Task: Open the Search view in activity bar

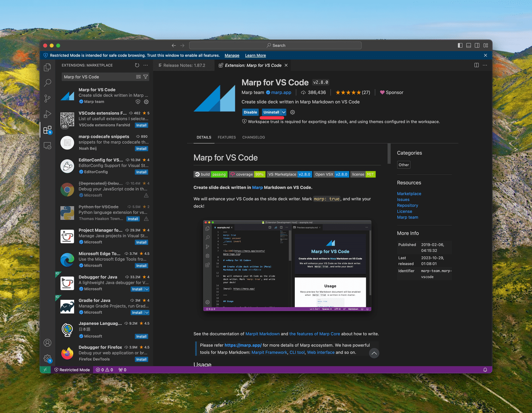Action: click(x=47, y=83)
